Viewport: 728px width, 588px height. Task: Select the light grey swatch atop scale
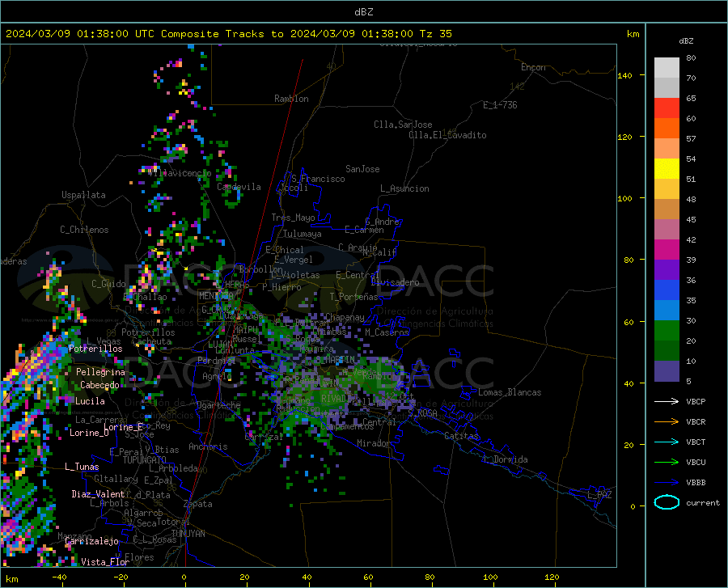click(667, 68)
